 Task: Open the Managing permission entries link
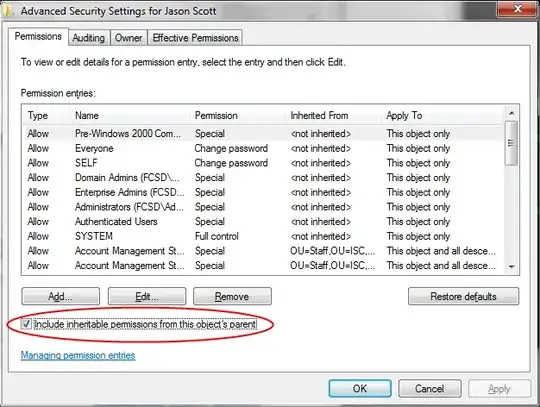tap(78, 355)
